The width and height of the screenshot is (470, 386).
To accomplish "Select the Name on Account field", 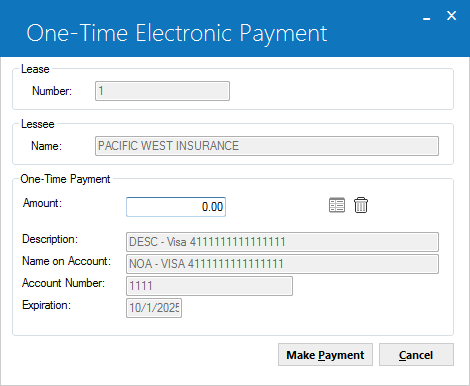I will click(x=282, y=264).
